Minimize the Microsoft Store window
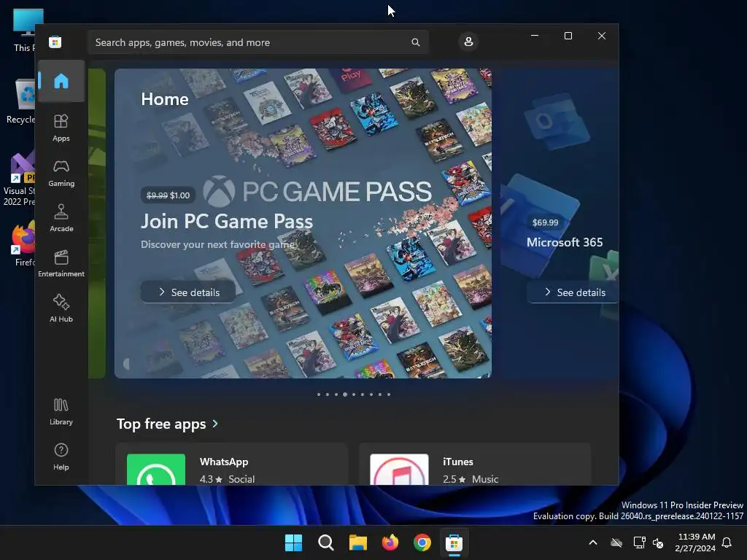Viewport: 747px width, 560px height. point(535,36)
